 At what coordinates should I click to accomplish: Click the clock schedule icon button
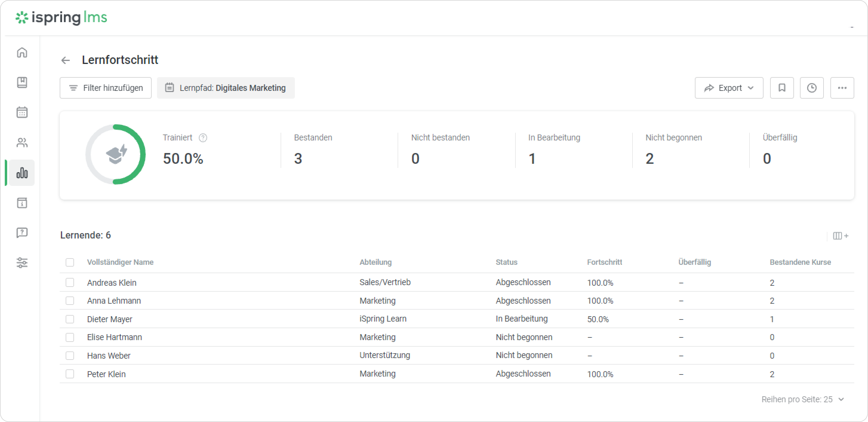(x=811, y=88)
